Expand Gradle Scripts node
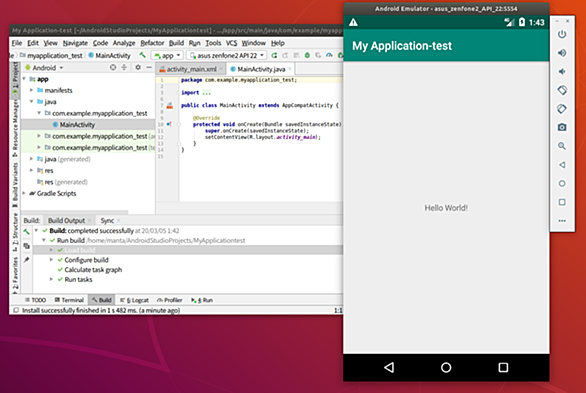The width and height of the screenshot is (586, 393). (24, 193)
